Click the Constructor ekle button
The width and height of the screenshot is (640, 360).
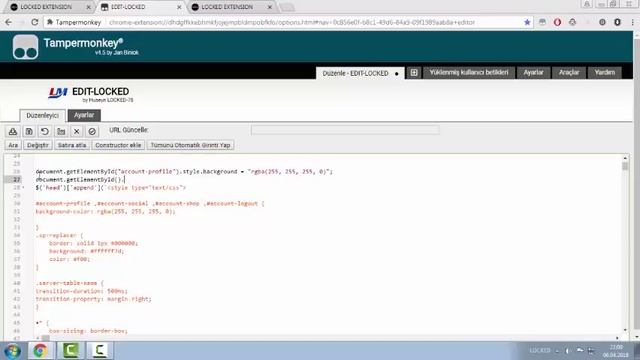click(118, 145)
